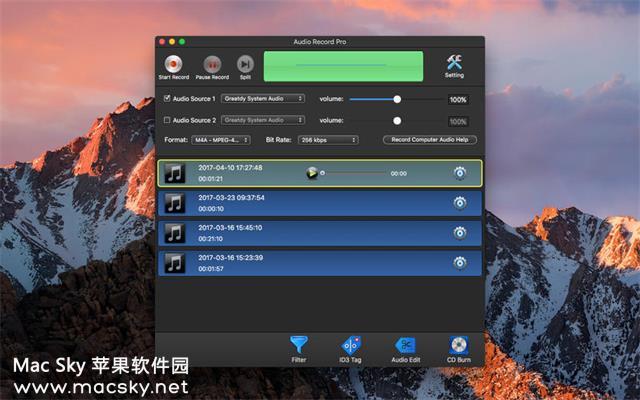Open the CD Burn tool

pos(459,345)
